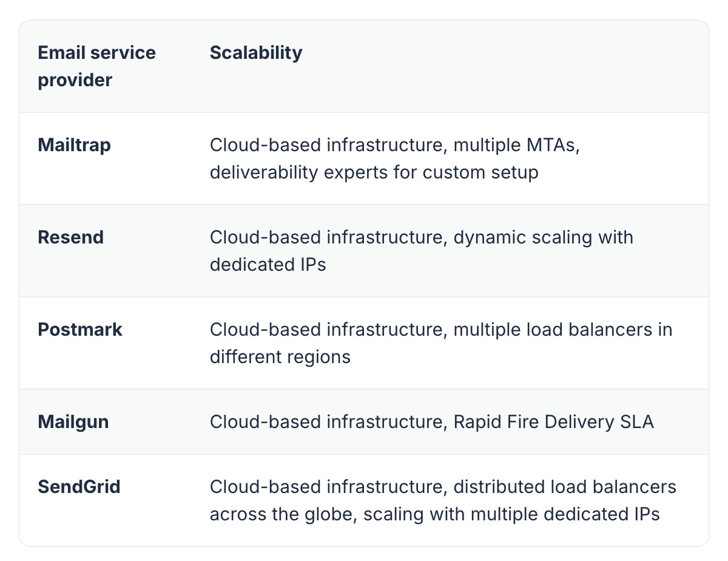Image resolution: width=728 pixels, height=561 pixels.
Task: Select the Mailgun provider name
Action: click(x=73, y=422)
